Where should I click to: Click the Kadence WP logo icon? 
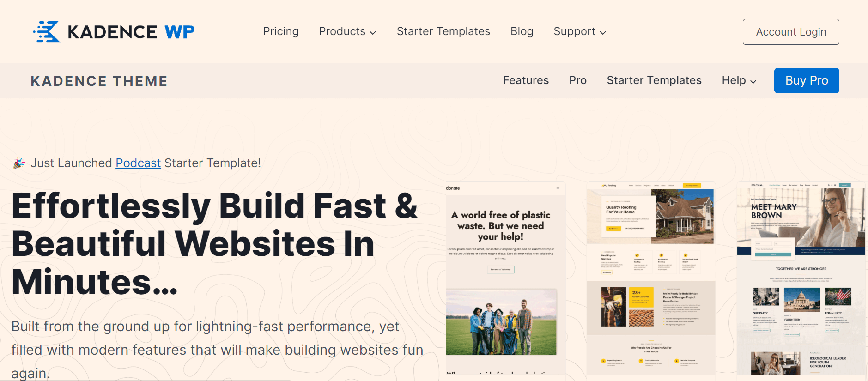coord(47,32)
